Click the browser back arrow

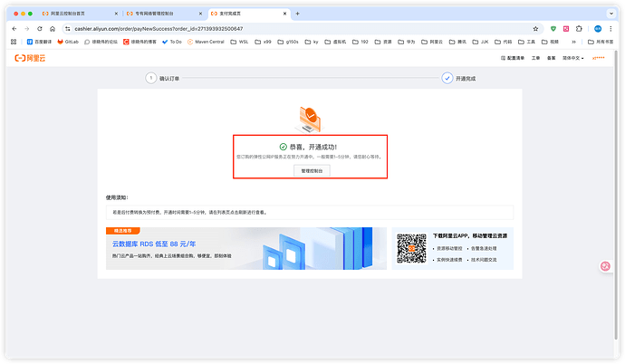click(14, 28)
